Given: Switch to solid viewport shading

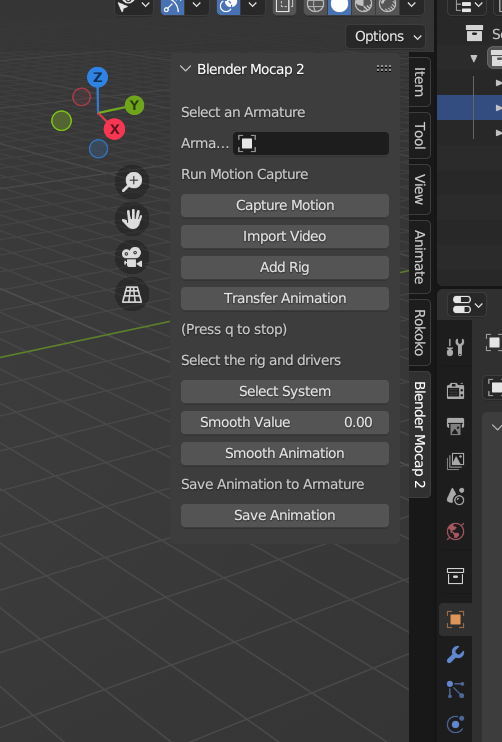Looking at the screenshot, I should [339, 6].
